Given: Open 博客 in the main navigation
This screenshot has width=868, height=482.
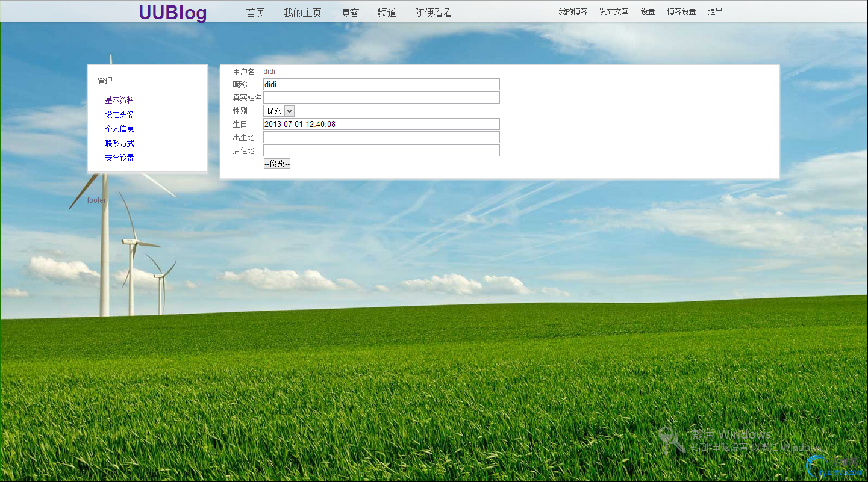Looking at the screenshot, I should coord(349,13).
